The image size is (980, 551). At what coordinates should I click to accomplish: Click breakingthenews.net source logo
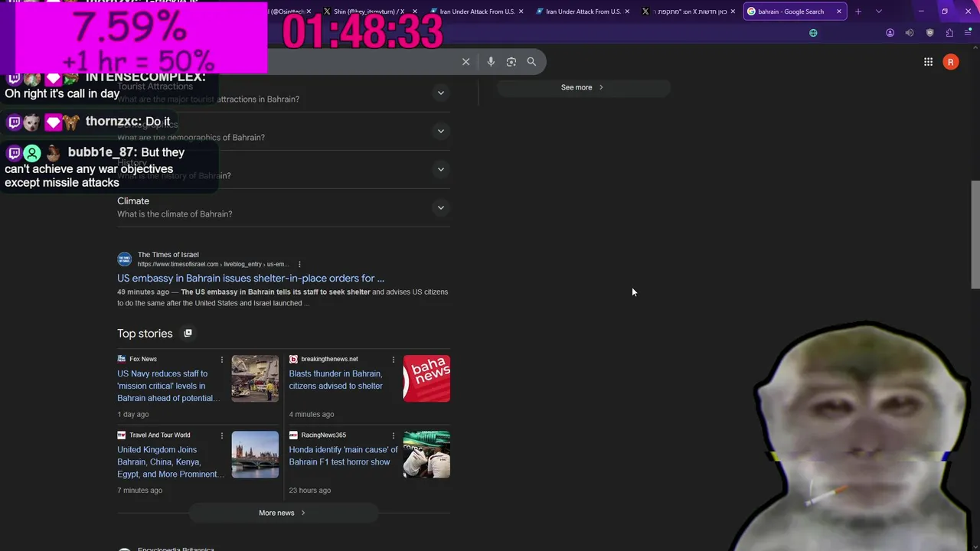point(293,359)
